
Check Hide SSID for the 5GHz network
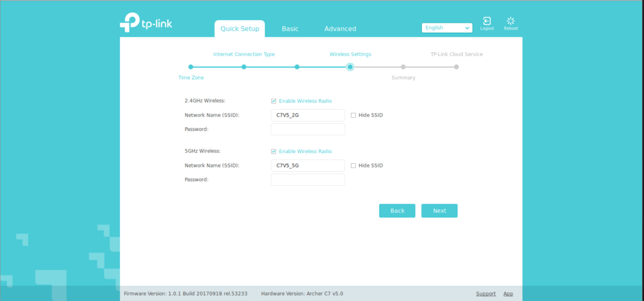[x=353, y=166]
